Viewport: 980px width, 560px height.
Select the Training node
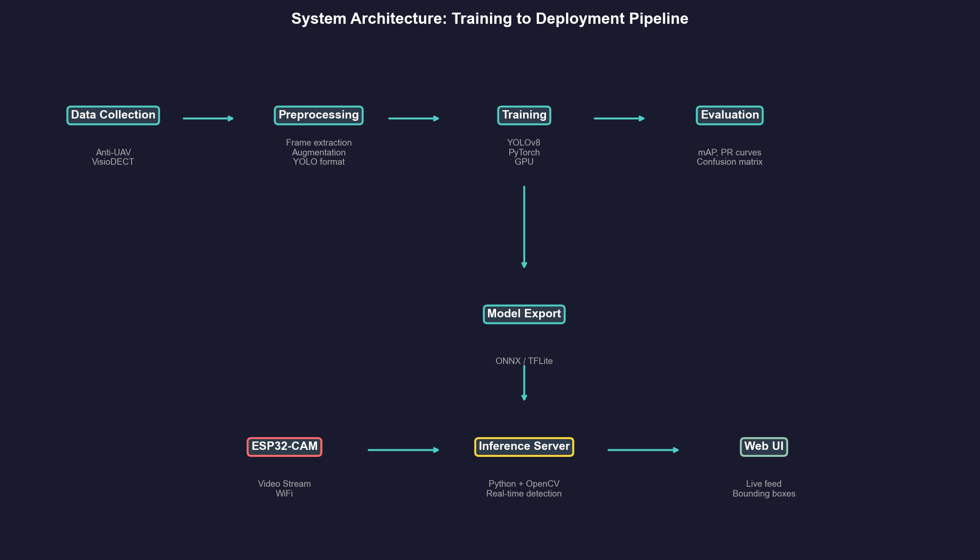[524, 115]
